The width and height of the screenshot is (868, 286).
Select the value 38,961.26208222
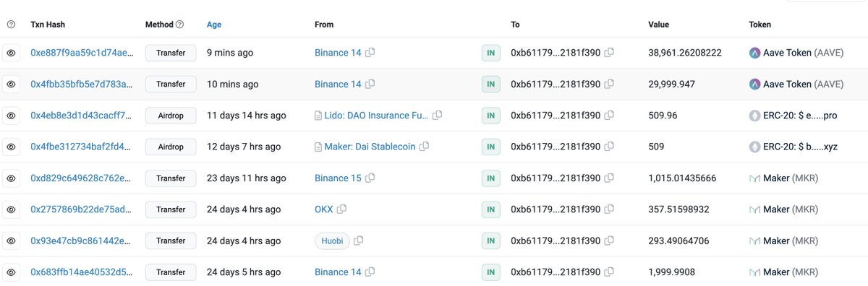(x=685, y=53)
